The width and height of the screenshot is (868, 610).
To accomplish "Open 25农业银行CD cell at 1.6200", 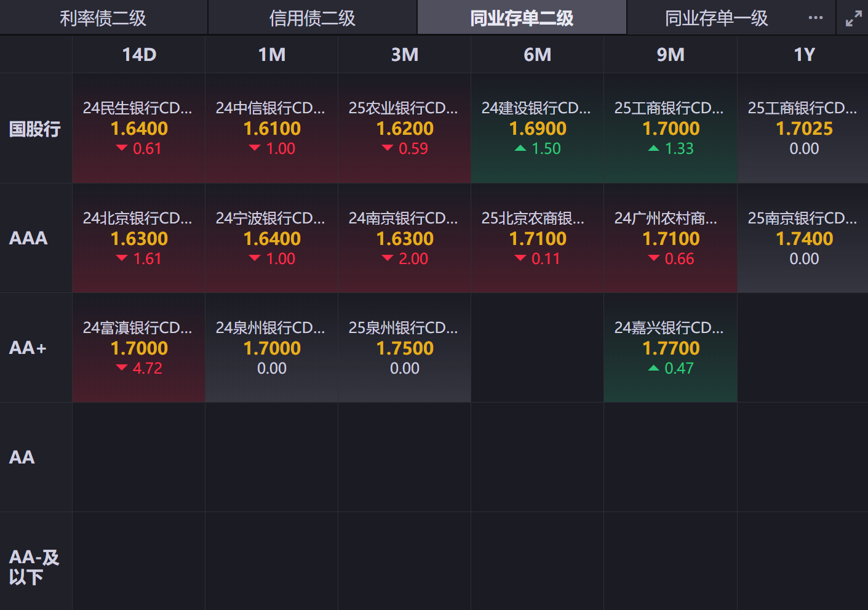I will click(x=405, y=129).
